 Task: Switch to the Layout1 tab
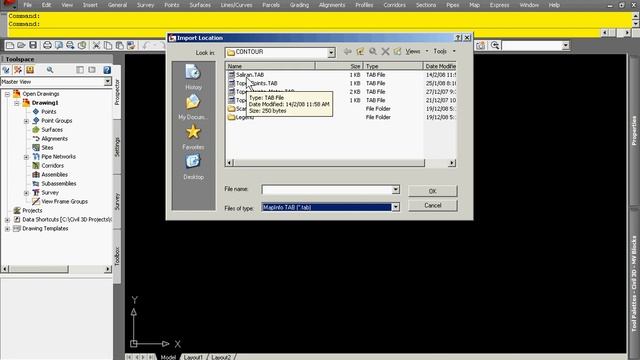point(193,357)
